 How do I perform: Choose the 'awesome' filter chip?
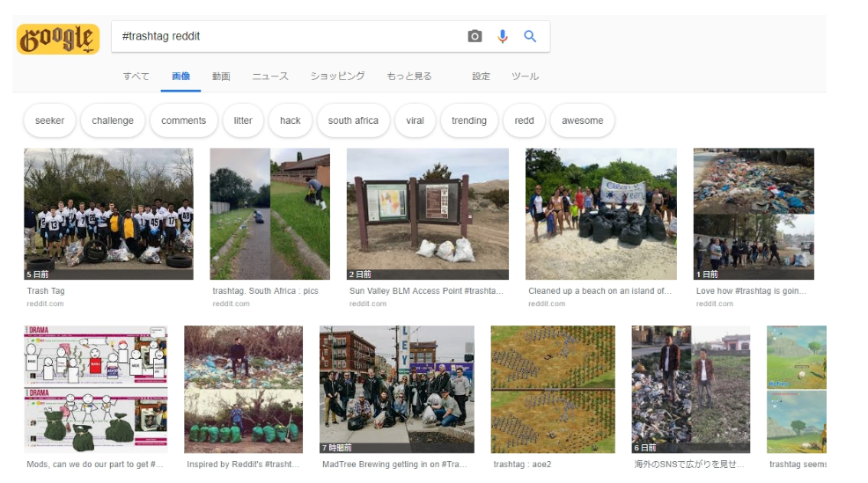pyautogui.click(x=582, y=121)
